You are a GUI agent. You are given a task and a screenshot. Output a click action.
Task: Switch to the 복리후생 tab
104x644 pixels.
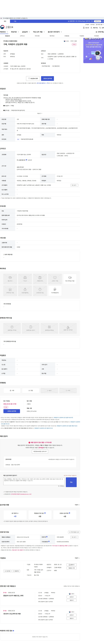52,36
